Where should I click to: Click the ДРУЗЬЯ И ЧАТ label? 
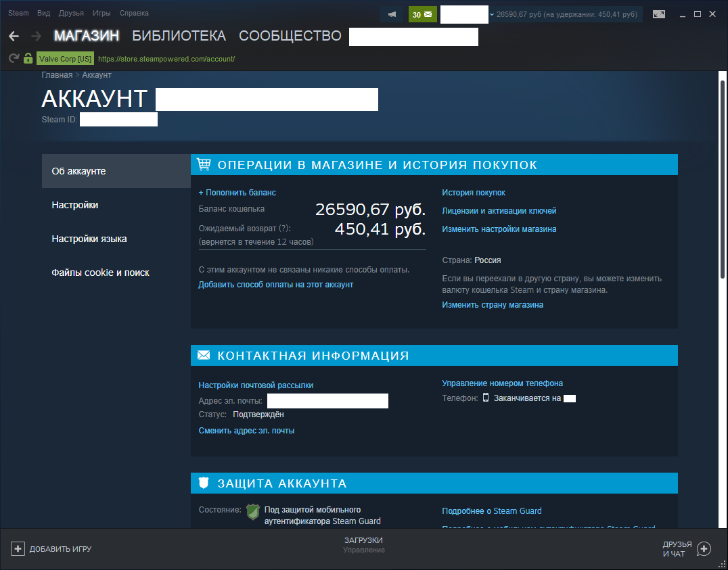click(x=677, y=549)
